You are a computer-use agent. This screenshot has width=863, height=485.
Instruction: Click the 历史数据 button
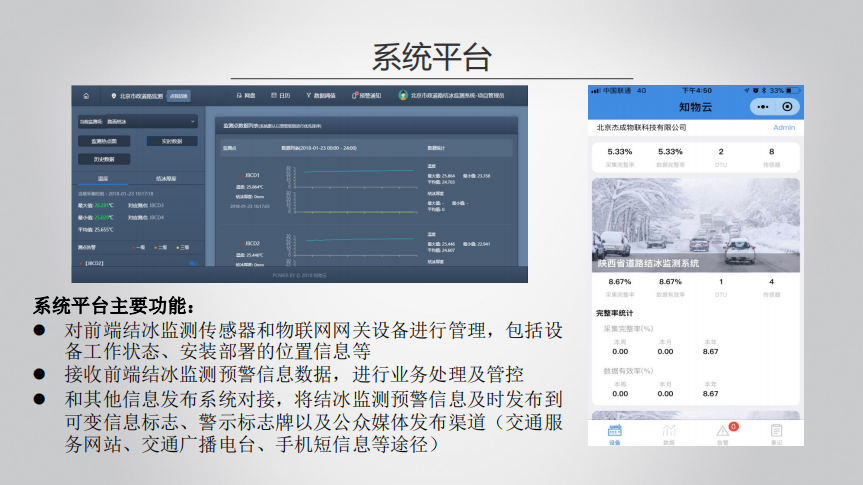[x=104, y=159]
